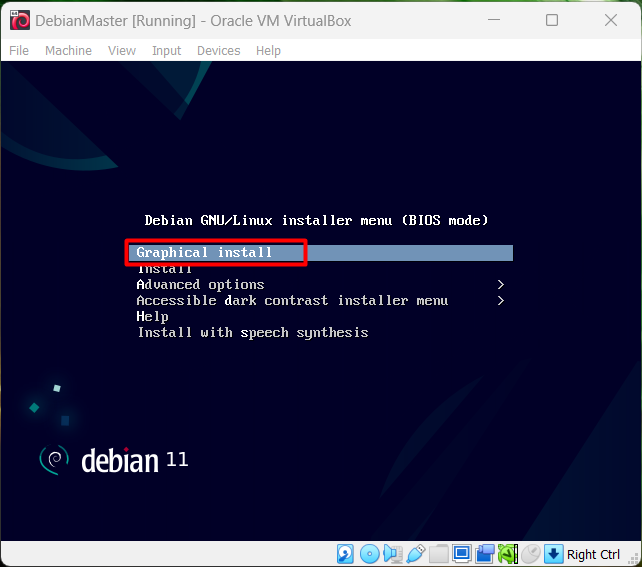Open the Help menu in the menu bar
This screenshot has width=642, height=567.
(x=268, y=51)
